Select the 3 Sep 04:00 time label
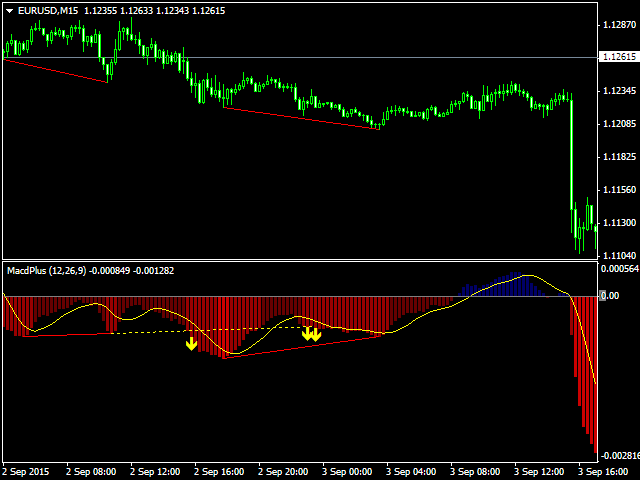Viewport: 640px width, 480px height. (411, 472)
